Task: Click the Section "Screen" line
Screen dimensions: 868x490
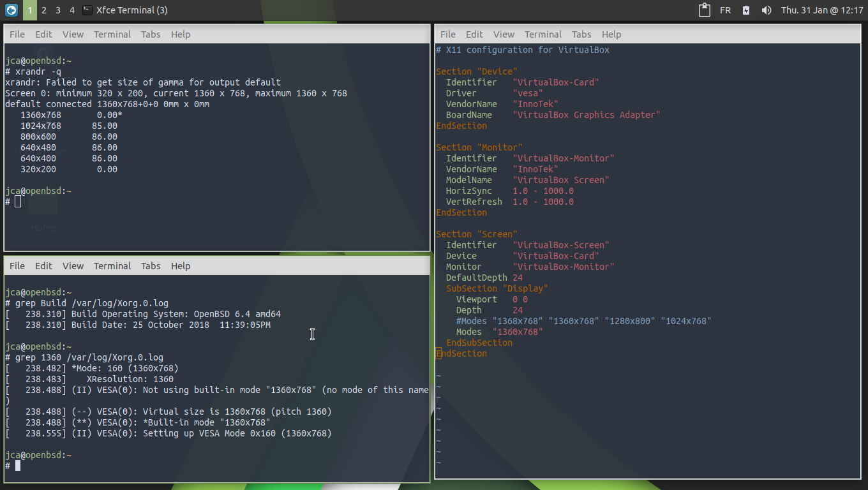Action: 477,234
